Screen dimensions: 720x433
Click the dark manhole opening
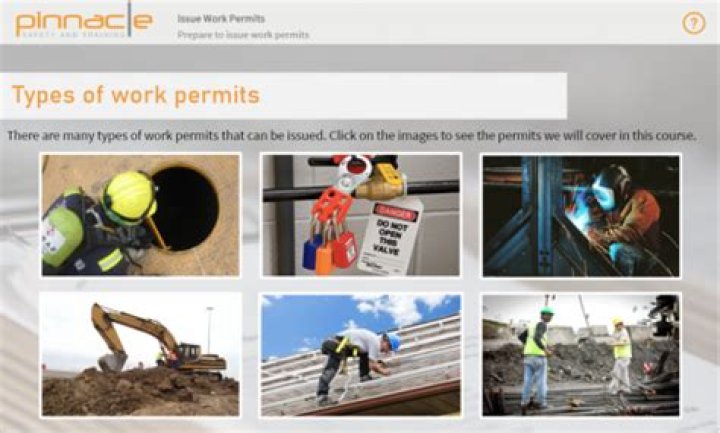[186, 208]
